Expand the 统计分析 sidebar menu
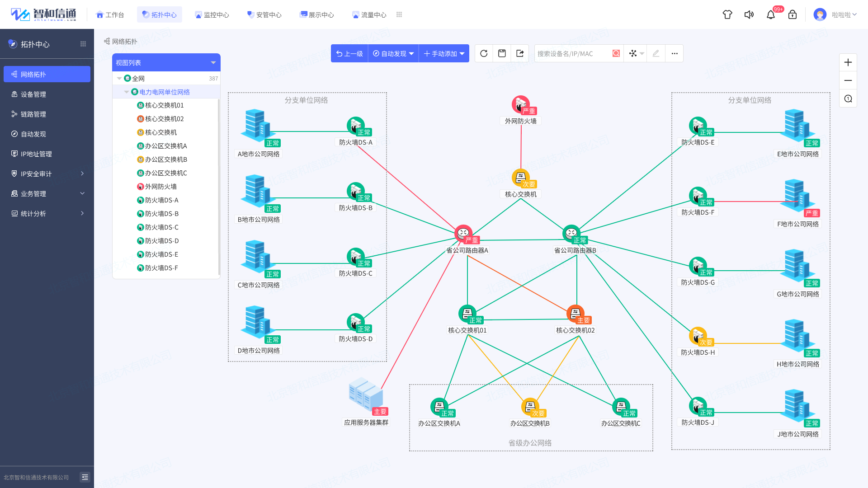The height and width of the screenshot is (488, 868). [x=47, y=213]
